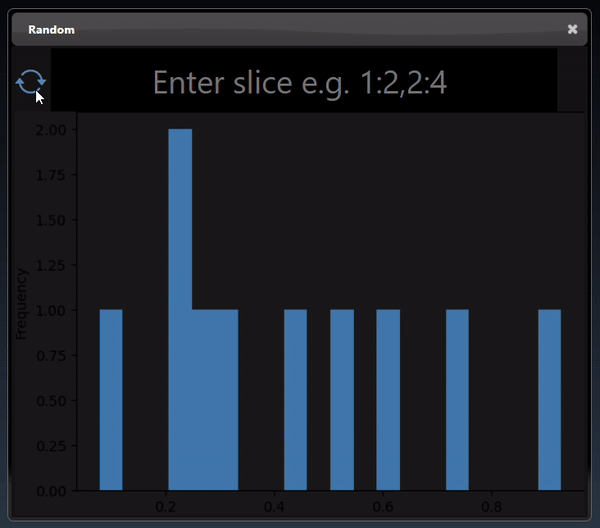Screen dimensions: 600x528
Task: Click the 1.25 tick label on the y-axis
Action: tap(51, 265)
